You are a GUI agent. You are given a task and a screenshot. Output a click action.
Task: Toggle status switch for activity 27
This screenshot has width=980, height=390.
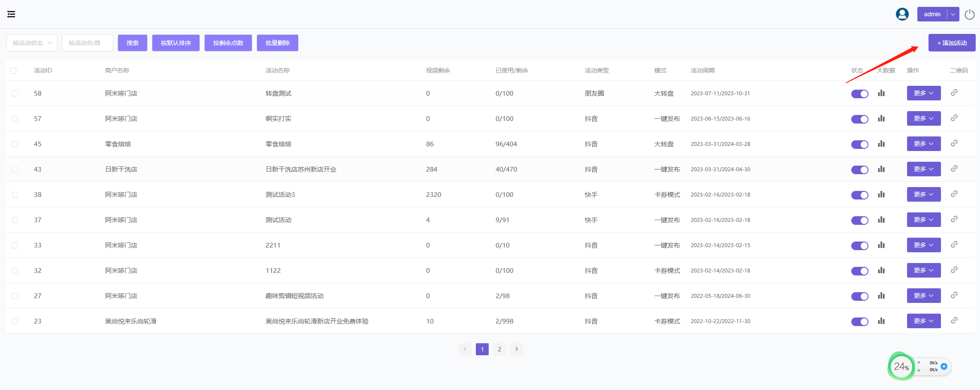[860, 296]
